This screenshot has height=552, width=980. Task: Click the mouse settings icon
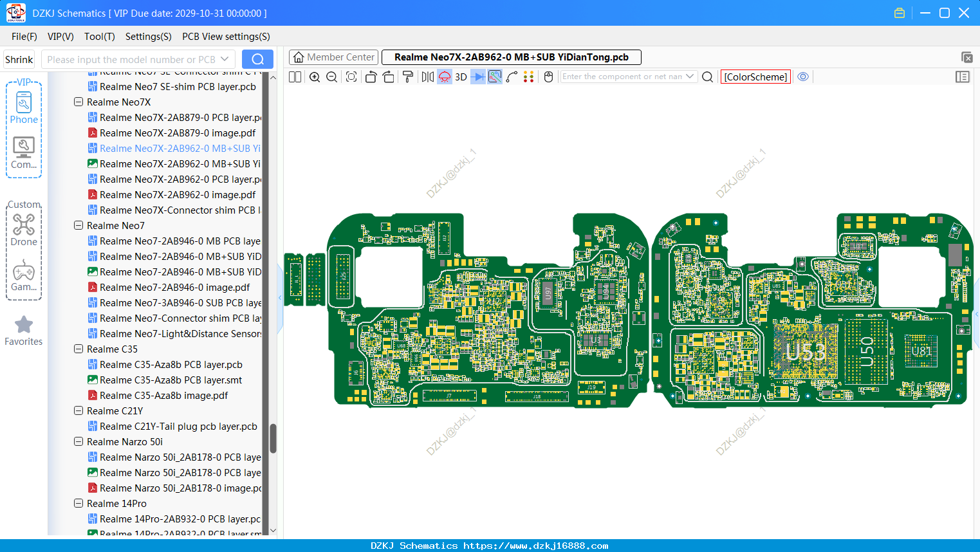click(549, 77)
